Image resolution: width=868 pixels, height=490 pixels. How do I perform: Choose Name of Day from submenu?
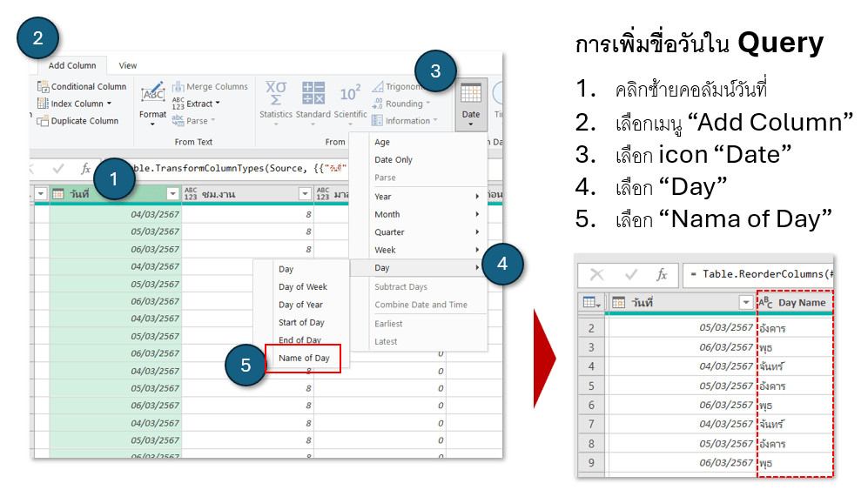coord(303,358)
